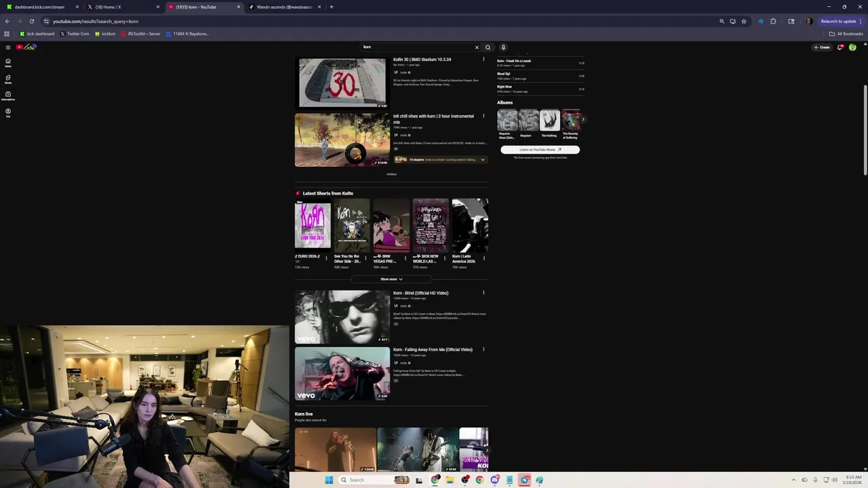Screen dimensions: 868x488
Task: Close the korn - YouTube tab
Action: (x=239, y=7)
